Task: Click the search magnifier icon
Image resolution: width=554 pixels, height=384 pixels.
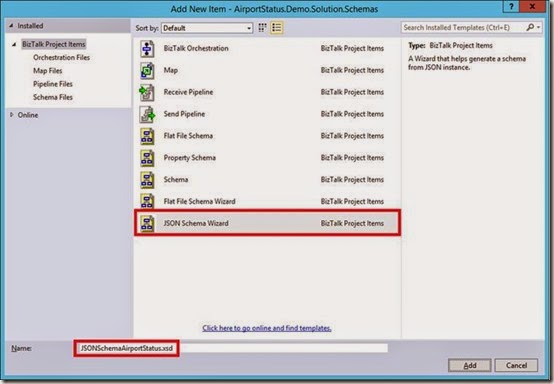Action: tap(530, 27)
